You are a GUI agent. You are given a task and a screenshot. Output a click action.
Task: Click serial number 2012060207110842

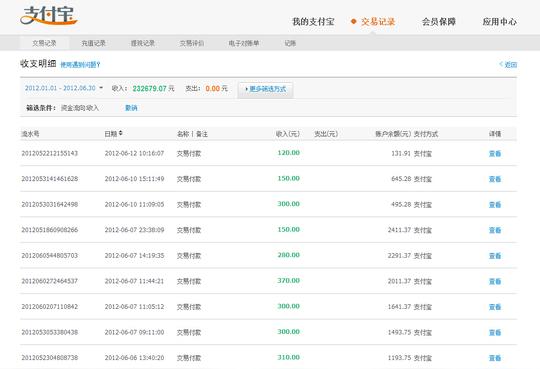50,307
